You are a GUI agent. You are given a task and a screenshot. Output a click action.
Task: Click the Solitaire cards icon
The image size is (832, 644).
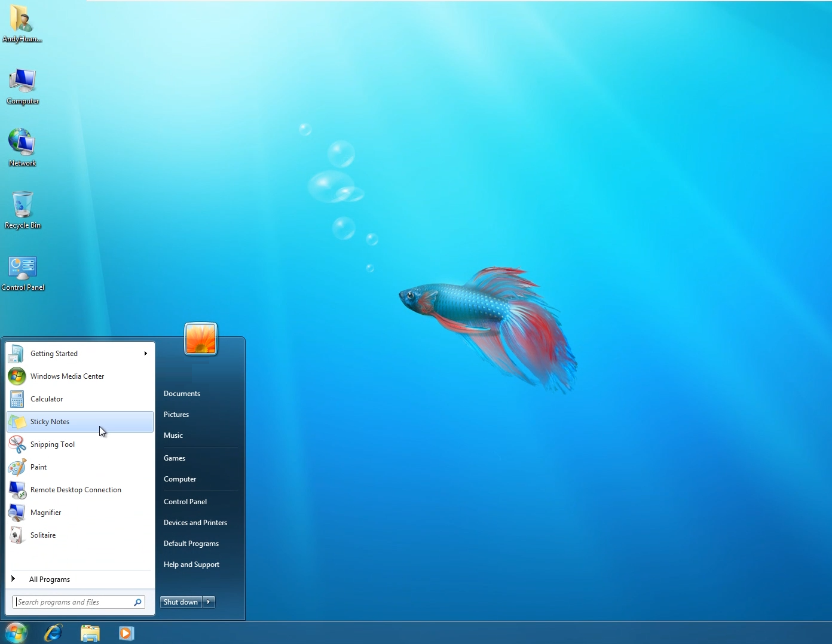[17, 535]
